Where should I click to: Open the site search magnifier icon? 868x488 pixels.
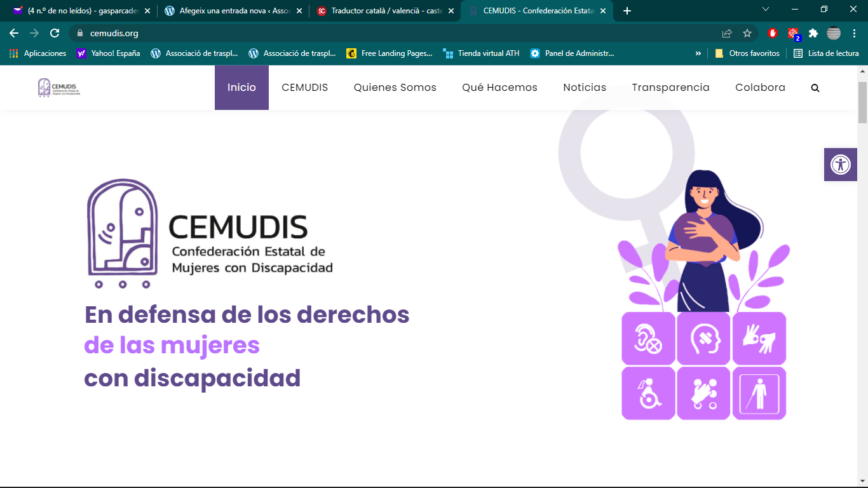tap(815, 88)
